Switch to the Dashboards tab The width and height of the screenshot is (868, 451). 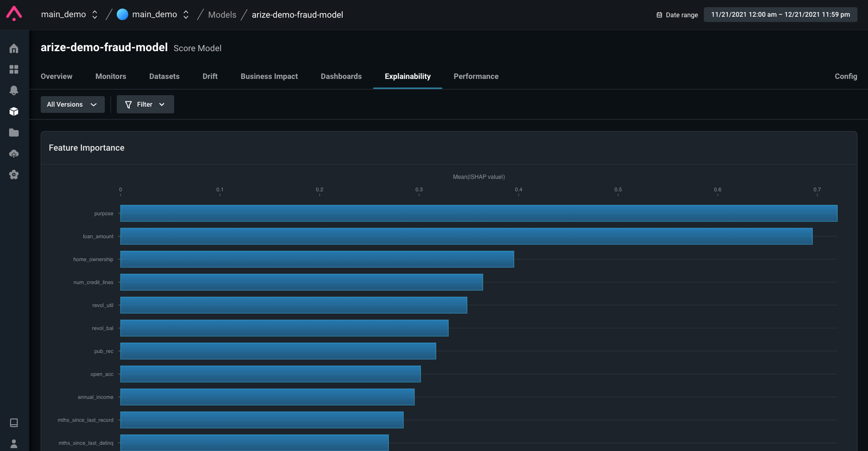(341, 76)
